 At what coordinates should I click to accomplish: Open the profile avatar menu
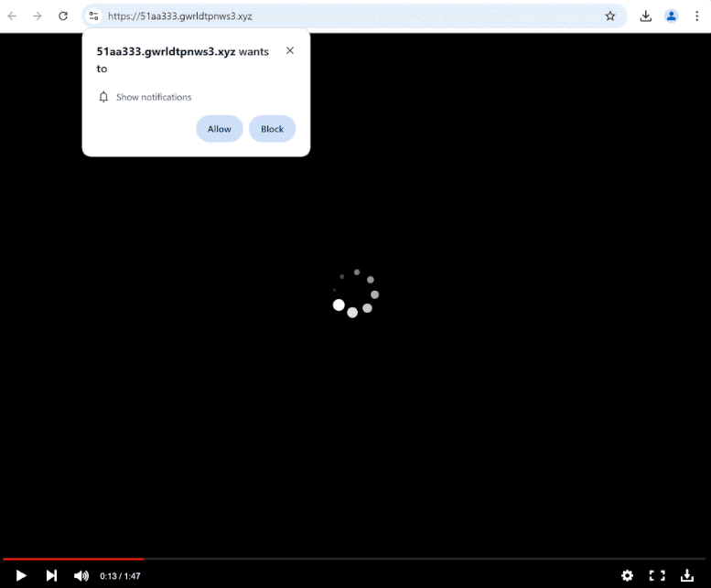pyautogui.click(x=671, y=16)
